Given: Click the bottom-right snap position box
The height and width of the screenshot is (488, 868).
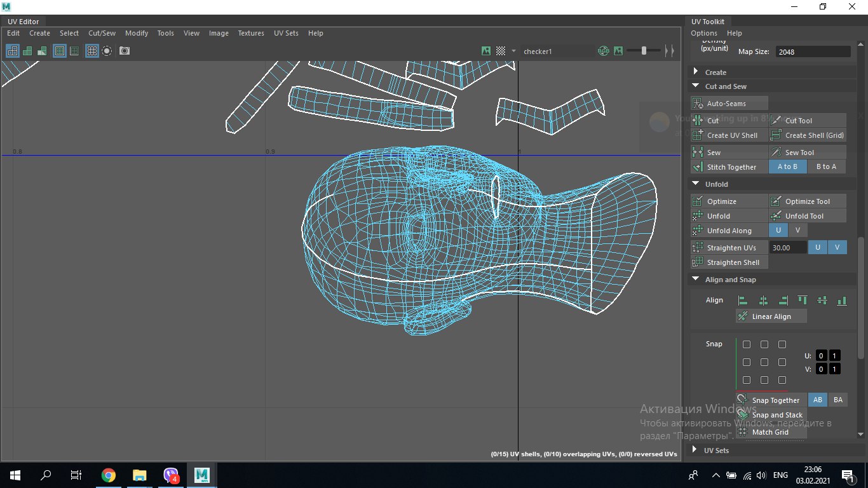Looking at the screenshot, I should (x=782, y=380).
